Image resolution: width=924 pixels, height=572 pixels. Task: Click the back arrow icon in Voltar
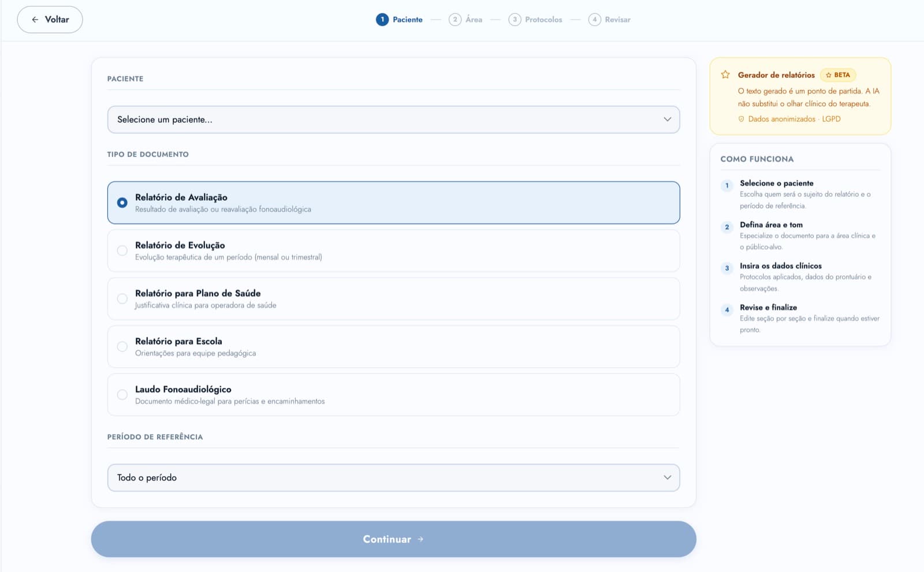point(35,20)
